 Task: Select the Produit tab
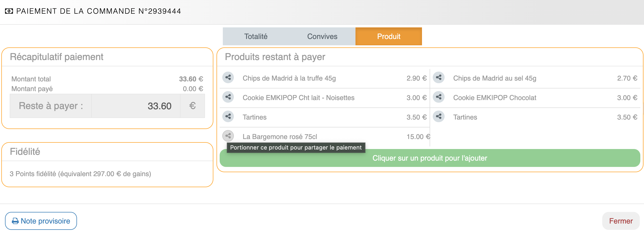[389, 36]
